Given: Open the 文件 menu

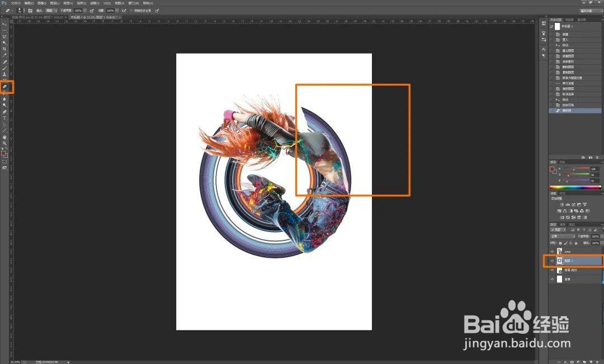Looking at the screenshot, I should pos(16,3).
